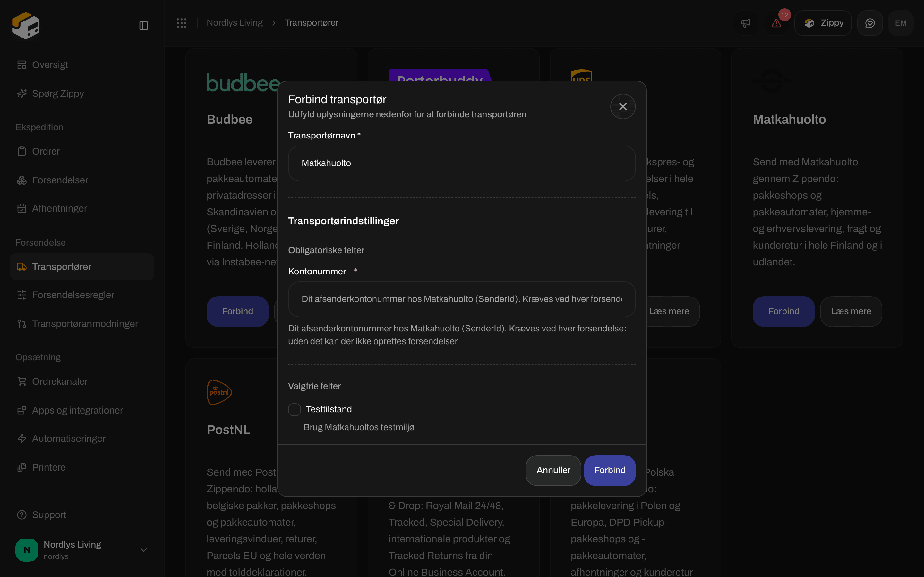Screen dimensions: 924x577
Task: Edit the Transportørnavn field
Action: 462,163
